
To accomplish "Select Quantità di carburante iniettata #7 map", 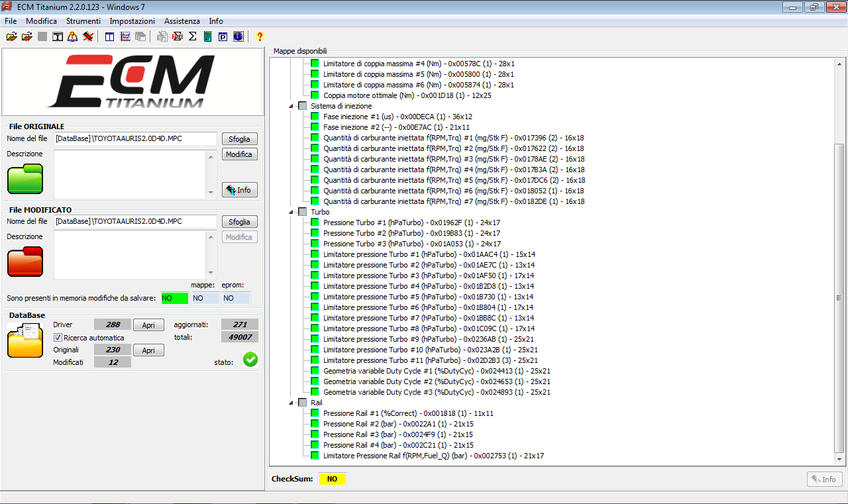I will (x=454, y=201).
